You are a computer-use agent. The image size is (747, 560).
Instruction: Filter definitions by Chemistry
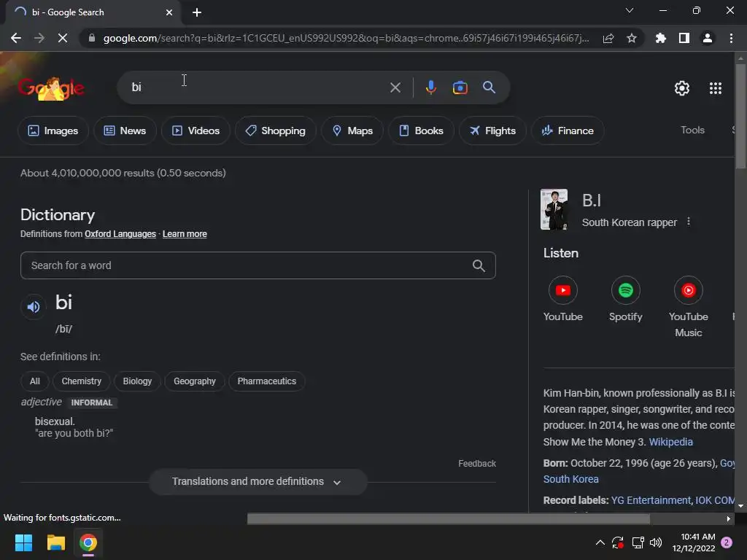coord(82,381)
